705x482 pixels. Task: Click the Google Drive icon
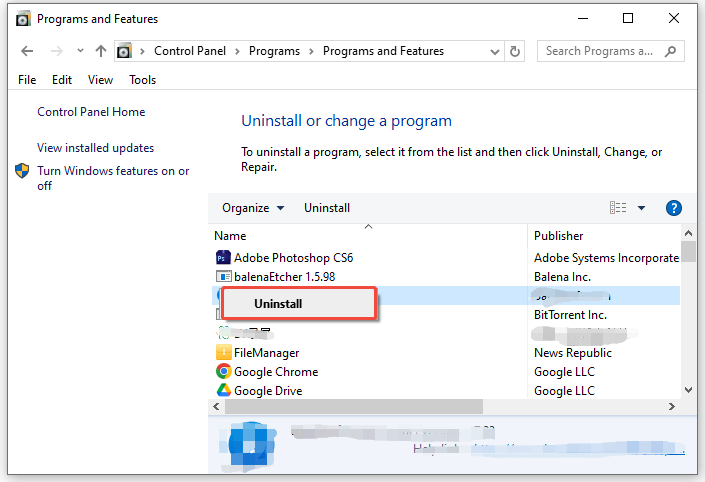(223, 390)
